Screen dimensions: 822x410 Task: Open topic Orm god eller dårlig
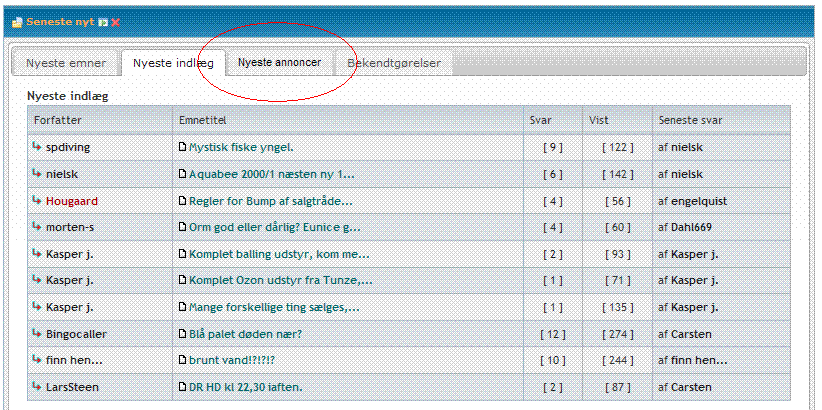(274, 227)
